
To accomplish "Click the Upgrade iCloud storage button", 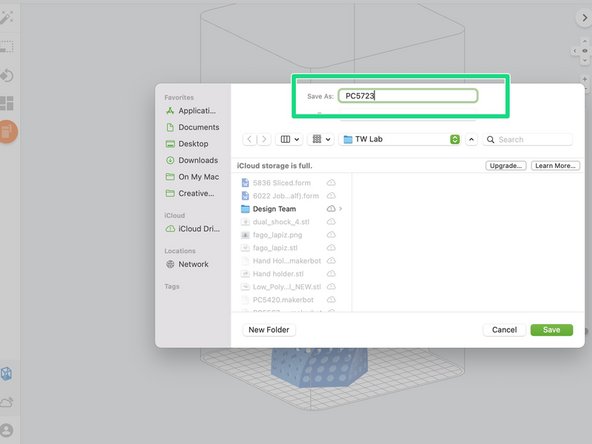I will point(506,166).
